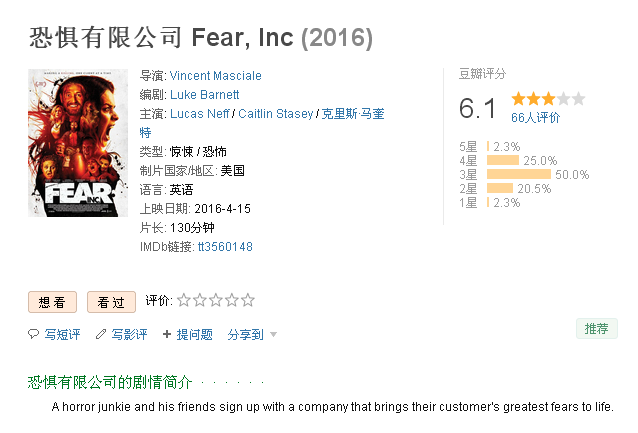638x433 pixels.
Task: Open the IMDb link tt3560148
Action: coord(225,247)
